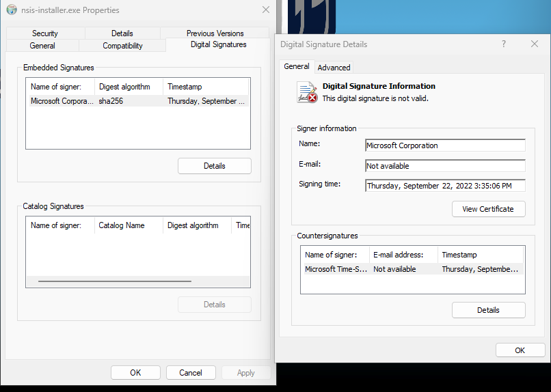This screenshot has height=392, width=551.
Task: Click OK in the Properties window
Action: point(135,373)
